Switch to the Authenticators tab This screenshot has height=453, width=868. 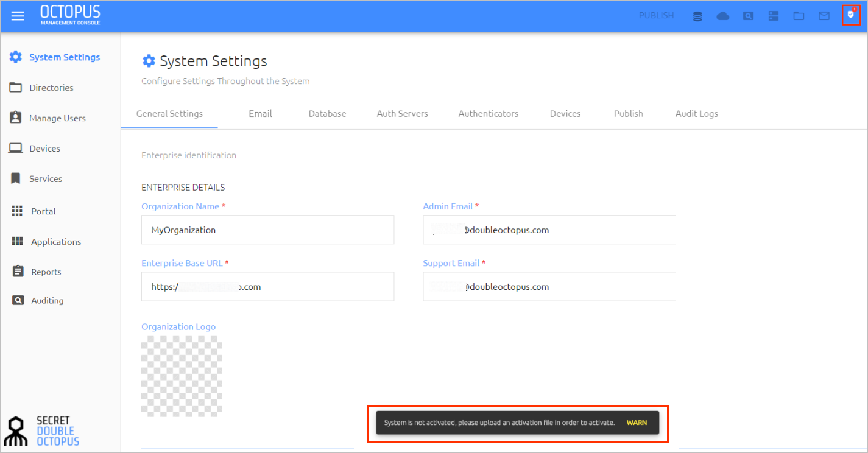(x=489, y=114)
